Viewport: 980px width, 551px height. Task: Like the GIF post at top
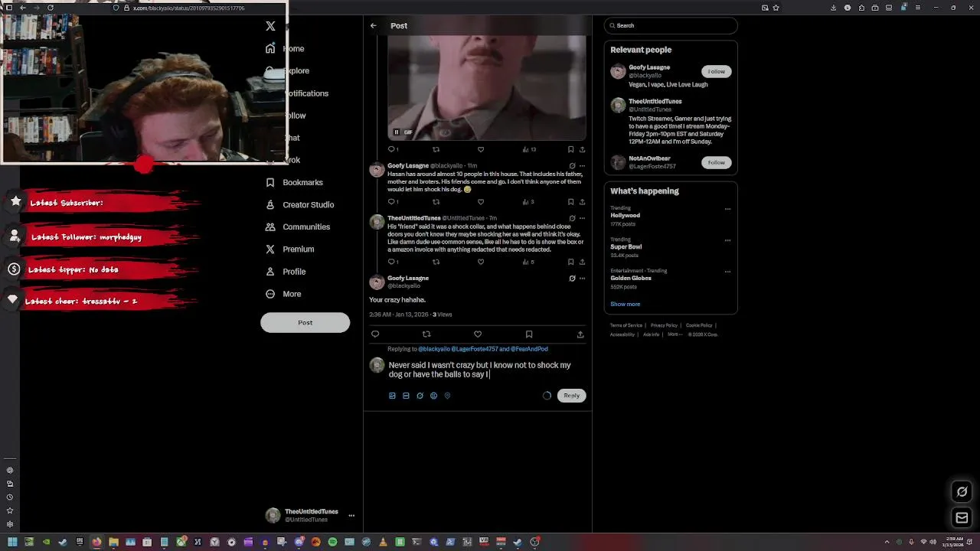click(481, 149)
